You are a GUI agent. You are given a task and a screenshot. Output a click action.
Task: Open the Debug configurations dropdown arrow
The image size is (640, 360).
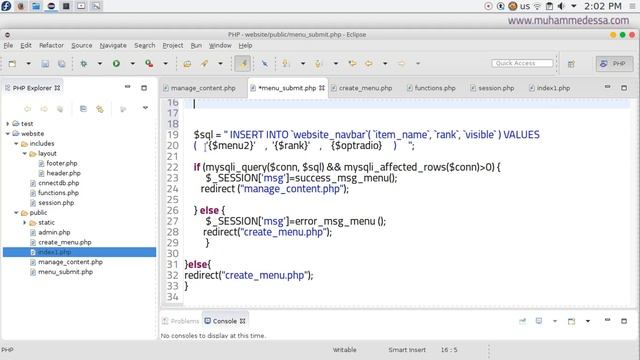click(x=100, y=64)
